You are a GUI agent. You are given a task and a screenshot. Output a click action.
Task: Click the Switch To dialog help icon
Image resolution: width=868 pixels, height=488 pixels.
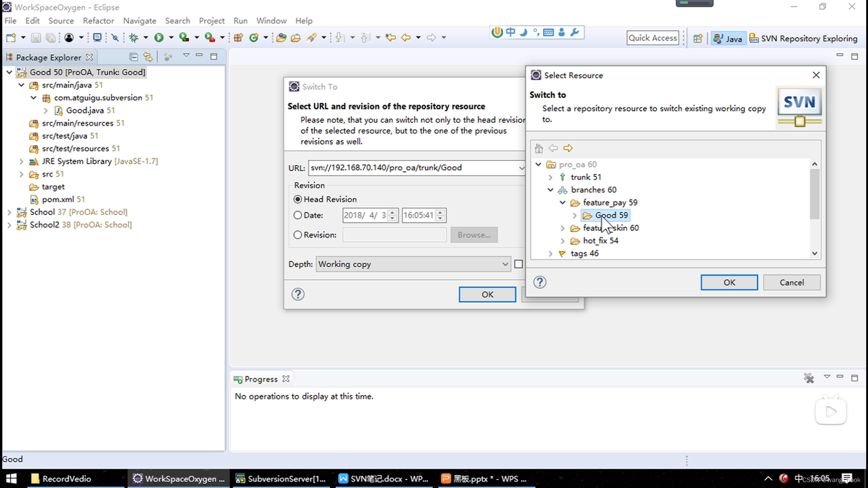pos(297,294)
